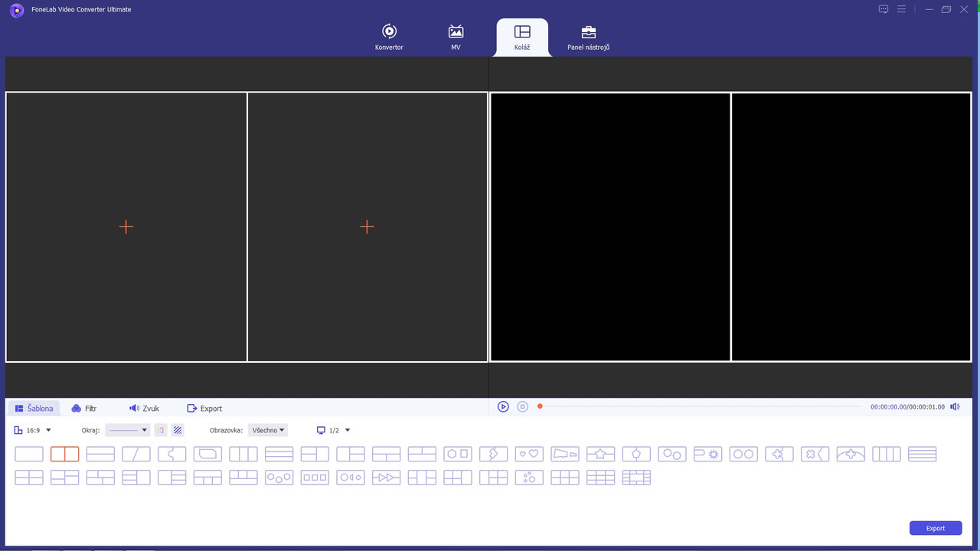Open the Panel nástrojů tab

pyautogui.click(x=588, y=37)
